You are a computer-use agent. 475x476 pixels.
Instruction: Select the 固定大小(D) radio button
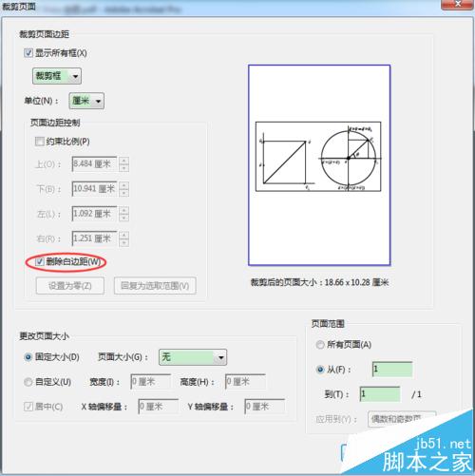pyautogui.click(x=28, y=357)
